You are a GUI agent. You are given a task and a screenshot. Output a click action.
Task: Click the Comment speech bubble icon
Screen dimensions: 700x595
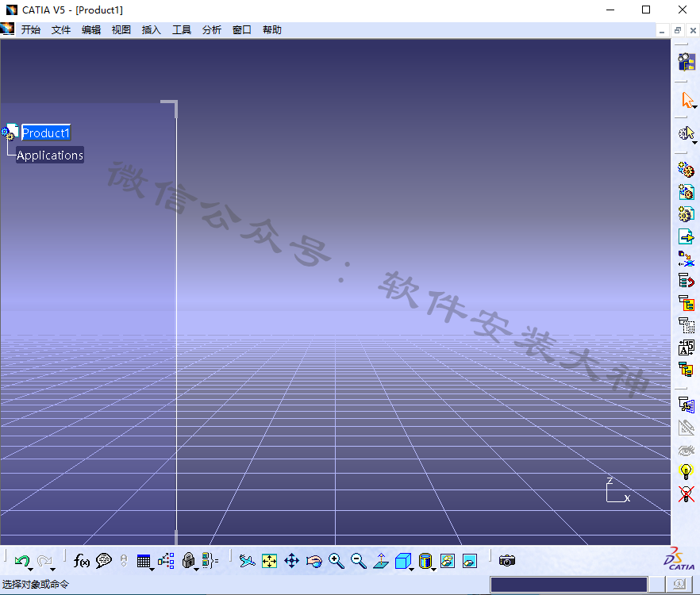(x=103, y=561)
